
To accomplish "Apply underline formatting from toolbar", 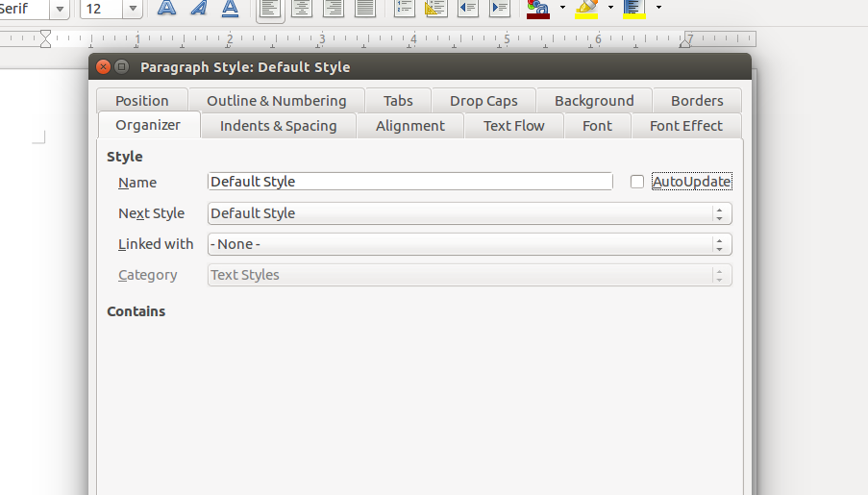I will (230, 9).
